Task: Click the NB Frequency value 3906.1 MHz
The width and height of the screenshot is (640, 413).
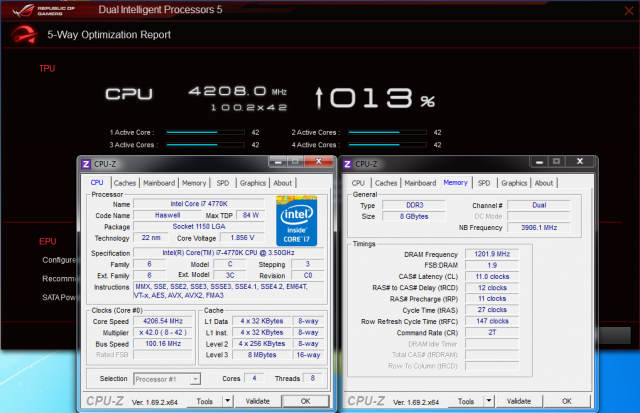Action: tap(539, 227)
